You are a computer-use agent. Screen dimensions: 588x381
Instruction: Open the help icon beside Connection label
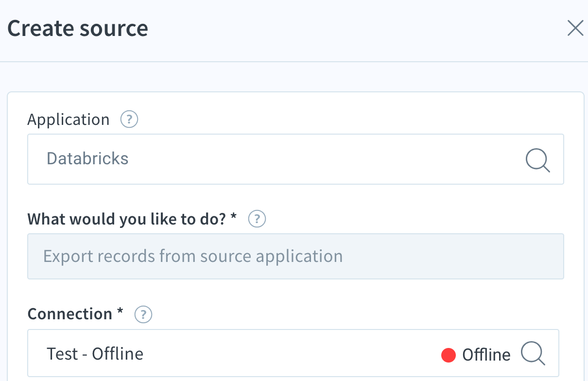pos(143,314)
